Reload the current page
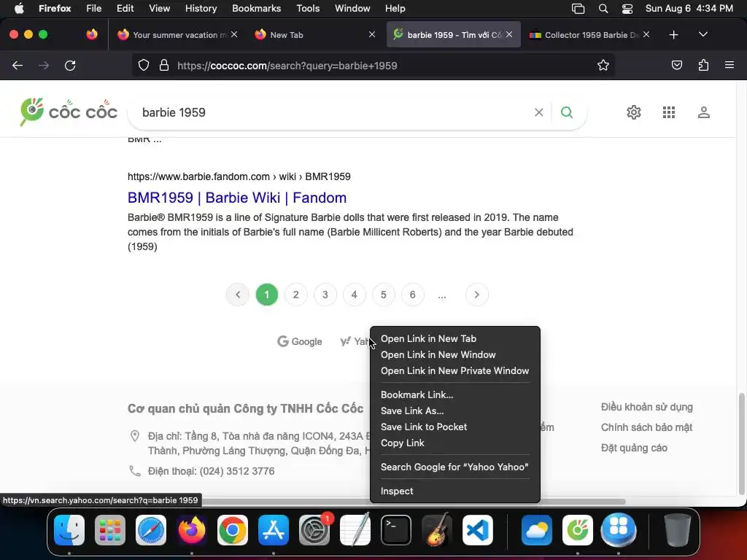747x560 pixels. 70,66
